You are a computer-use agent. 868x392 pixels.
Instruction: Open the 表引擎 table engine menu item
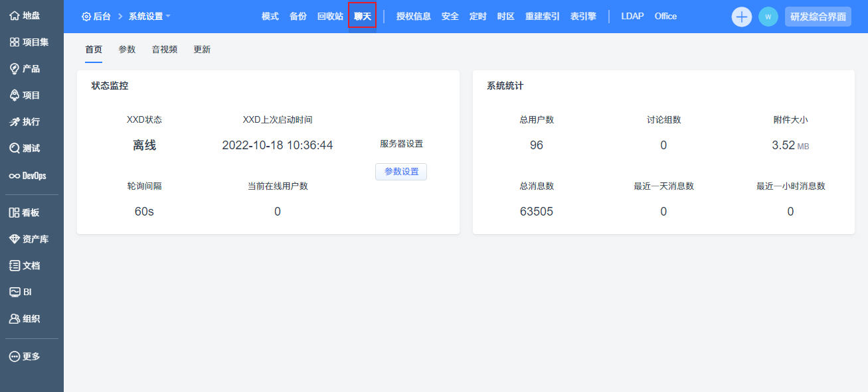(583, 17)
